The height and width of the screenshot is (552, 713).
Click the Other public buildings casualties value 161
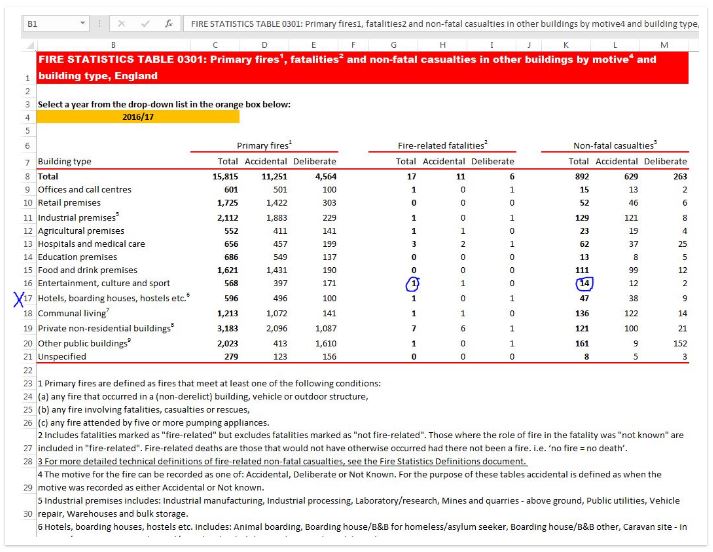coord(582,343)
